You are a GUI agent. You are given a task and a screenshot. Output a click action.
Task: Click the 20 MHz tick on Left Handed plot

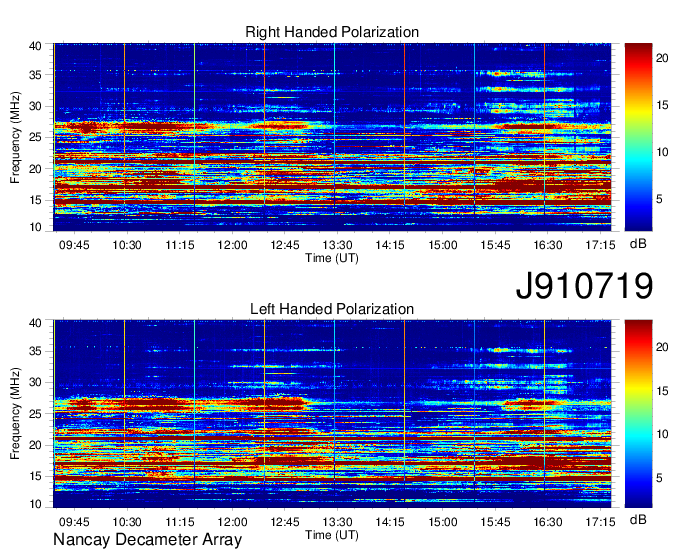pyautogui.click(x=35, y=445)
